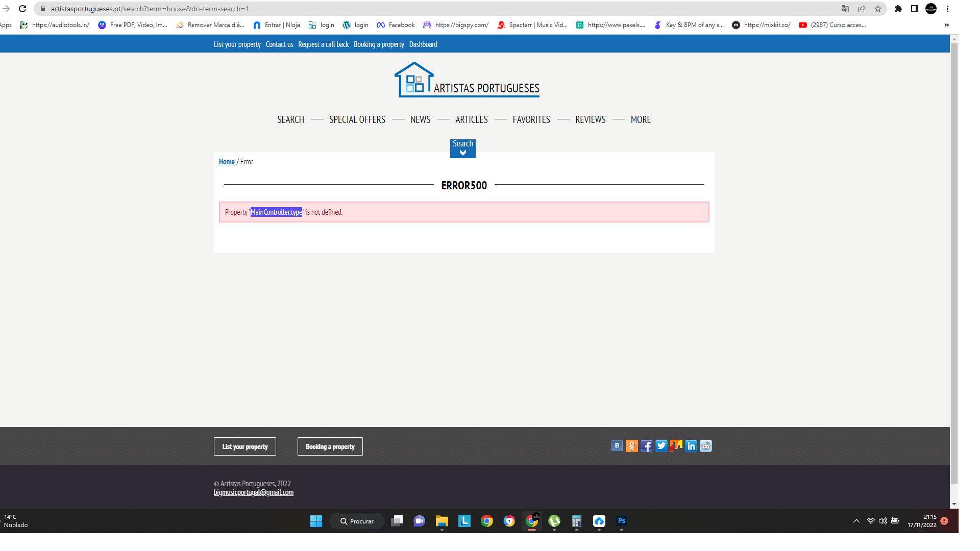Share page on VK icon
Image resolution: width=980 pixels, height=551 pixels.
(x=617, y=446)
